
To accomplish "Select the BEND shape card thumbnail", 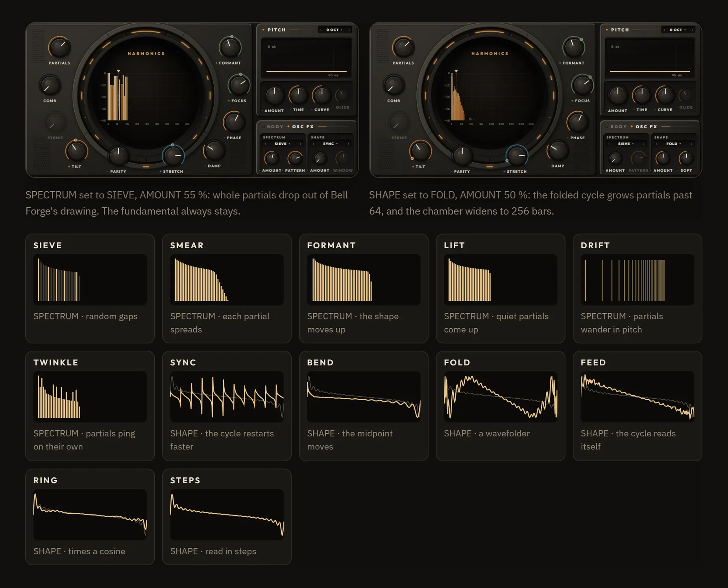I will tap(364, 397).
